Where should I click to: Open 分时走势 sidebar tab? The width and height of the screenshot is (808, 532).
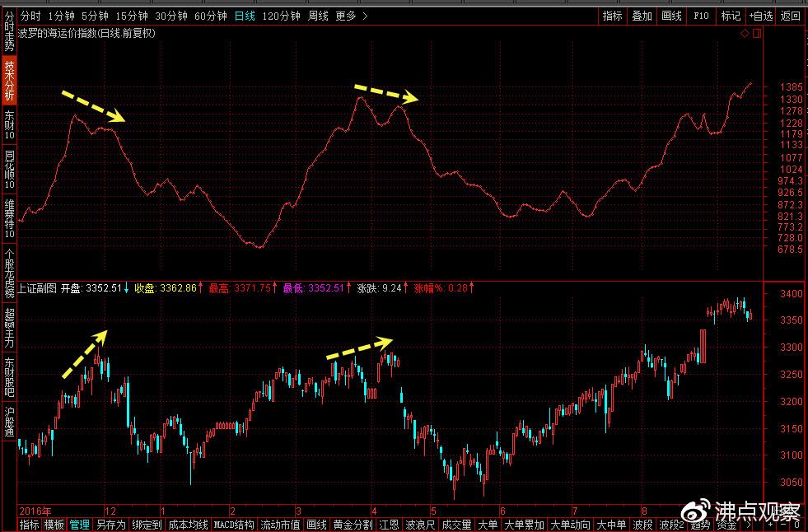tap(9, 31)
